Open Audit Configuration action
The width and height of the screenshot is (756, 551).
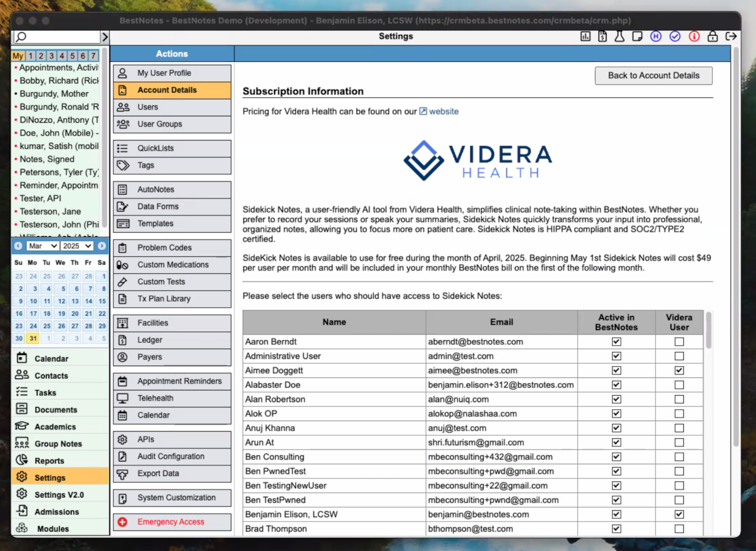(x=172, y=457)
